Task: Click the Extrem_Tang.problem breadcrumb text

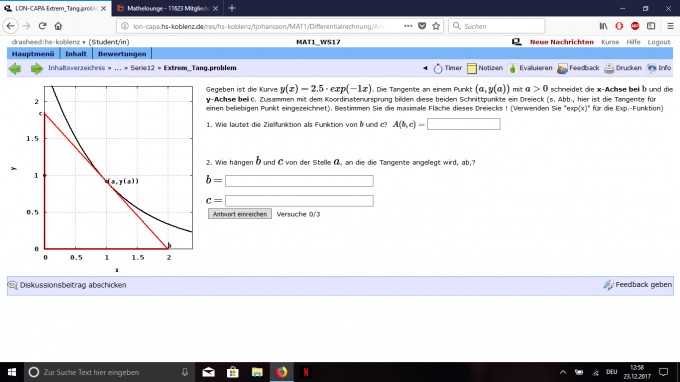Action: coord(200,68)
